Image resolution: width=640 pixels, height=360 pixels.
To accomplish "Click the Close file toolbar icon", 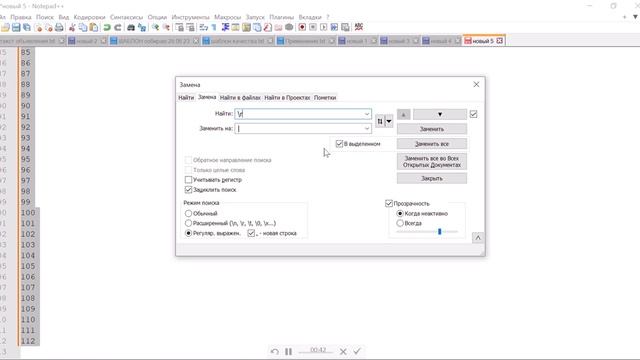I will pyautogui.click(x=39, y=27).
